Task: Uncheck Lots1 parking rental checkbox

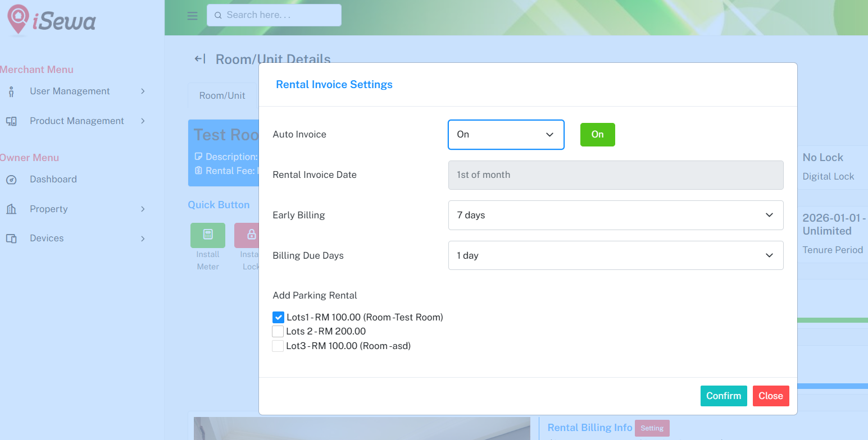Action: 278,318
